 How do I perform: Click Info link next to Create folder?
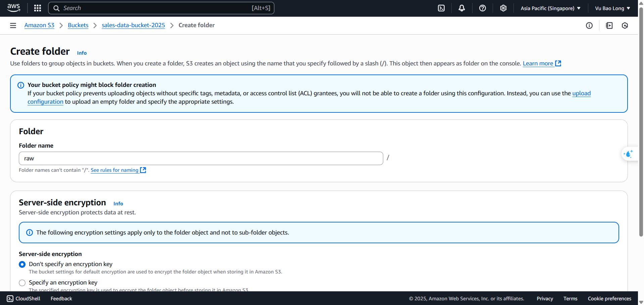coord(82,53)
